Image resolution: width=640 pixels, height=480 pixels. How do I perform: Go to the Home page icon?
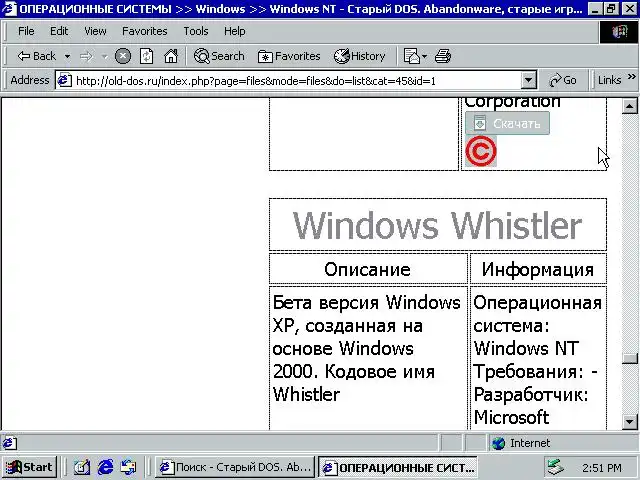(x=171, y=56)
